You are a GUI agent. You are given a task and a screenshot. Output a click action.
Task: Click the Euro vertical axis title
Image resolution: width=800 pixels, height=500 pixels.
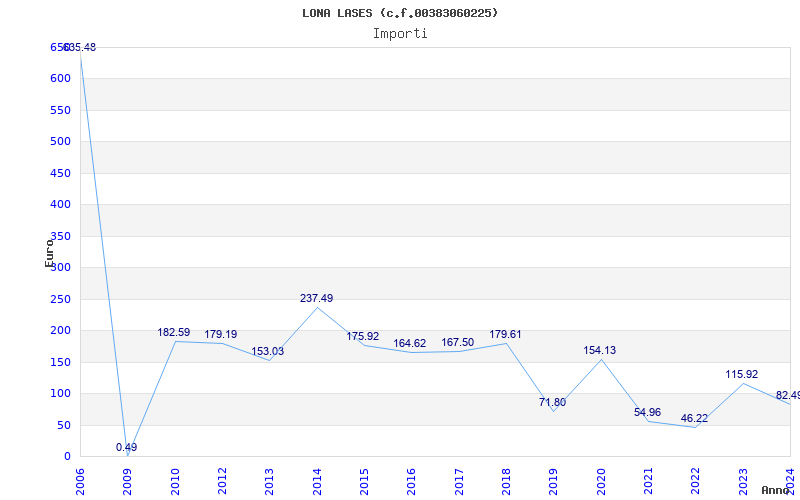(x=49, y=253)
